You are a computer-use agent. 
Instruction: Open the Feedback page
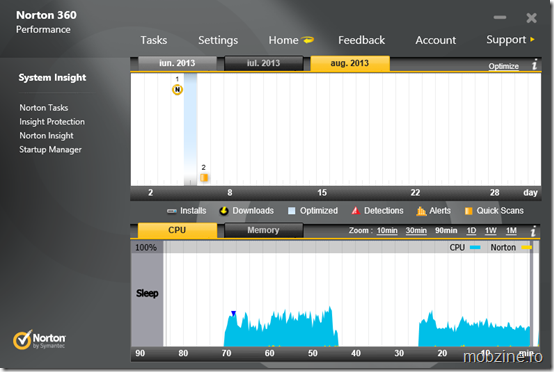coord(361,40)
